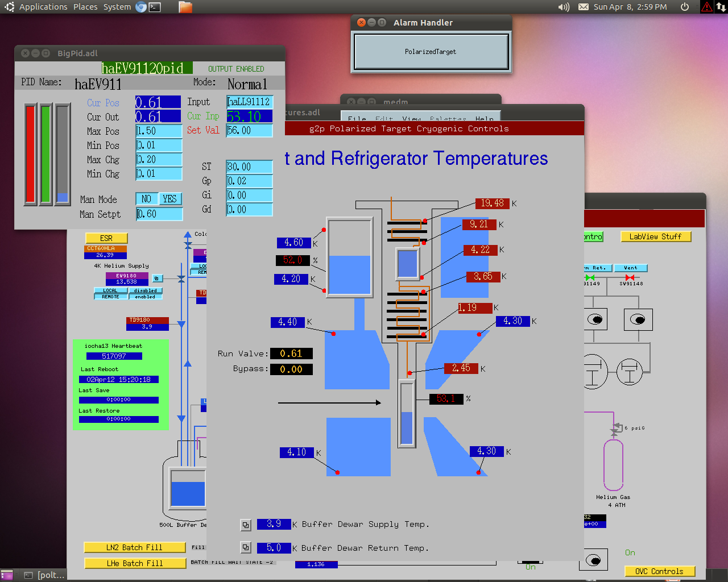Image resolution: width=728 pixels, height=582 pixels.
Task: Click the Run Valve value 0.61
Action: pos(291,354)
